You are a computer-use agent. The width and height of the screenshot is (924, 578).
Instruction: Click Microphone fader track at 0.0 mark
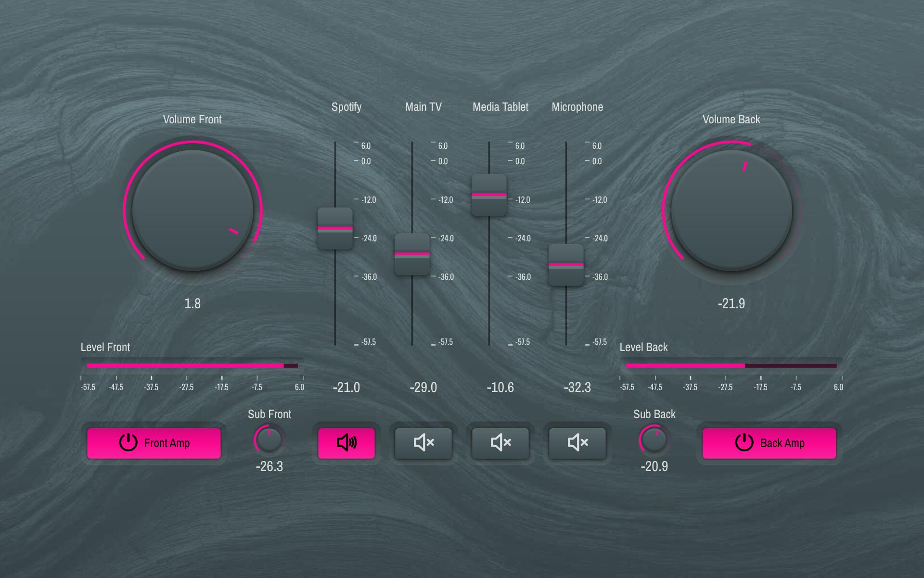click(566, 161)
